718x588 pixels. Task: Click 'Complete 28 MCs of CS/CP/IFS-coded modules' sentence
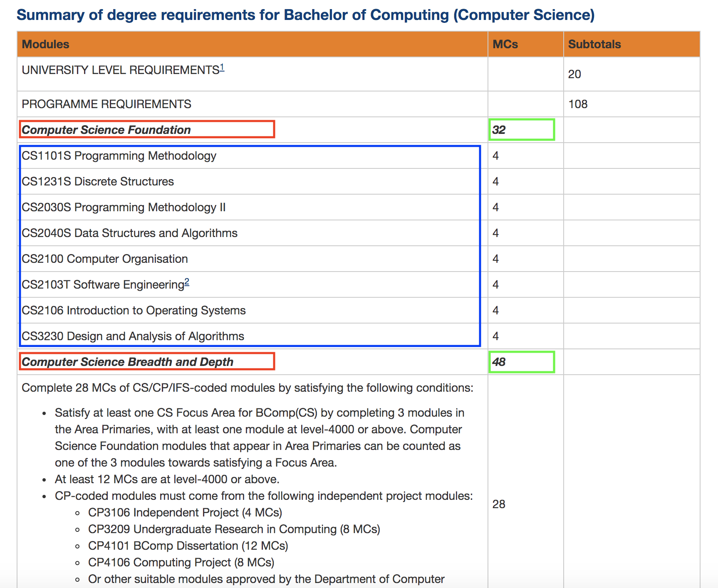click(x=248, y=388)
